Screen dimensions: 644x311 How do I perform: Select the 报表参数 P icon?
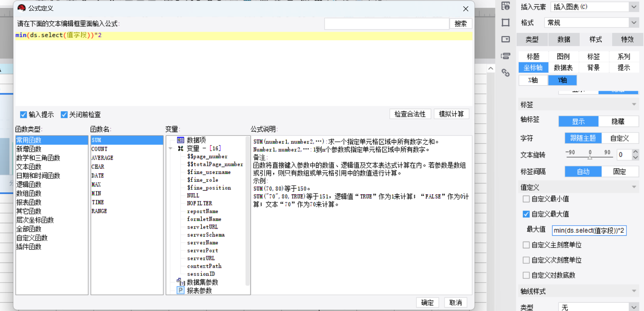coord(180,291)
